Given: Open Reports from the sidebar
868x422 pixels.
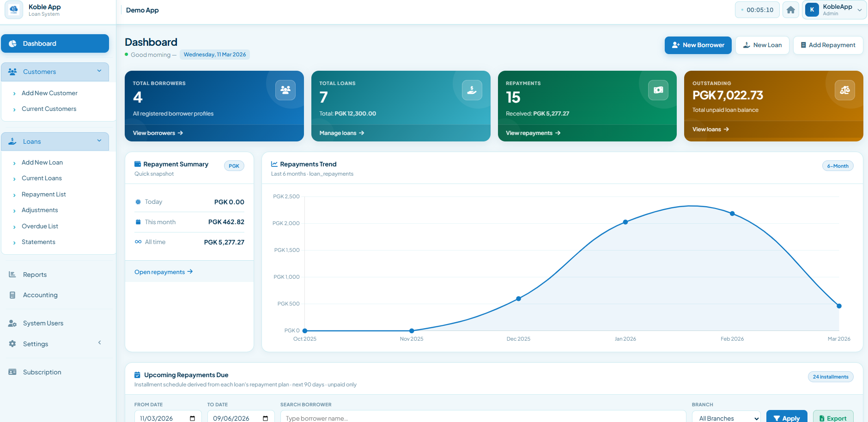Looking at the screenshot, I should click(x=35, y=275).
